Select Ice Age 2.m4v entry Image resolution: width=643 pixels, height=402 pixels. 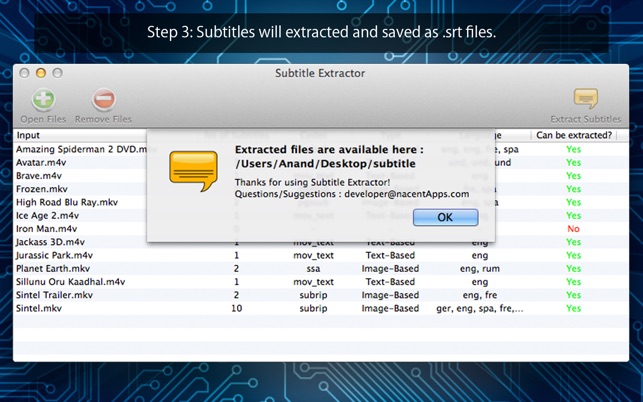[x=47, y=215]
